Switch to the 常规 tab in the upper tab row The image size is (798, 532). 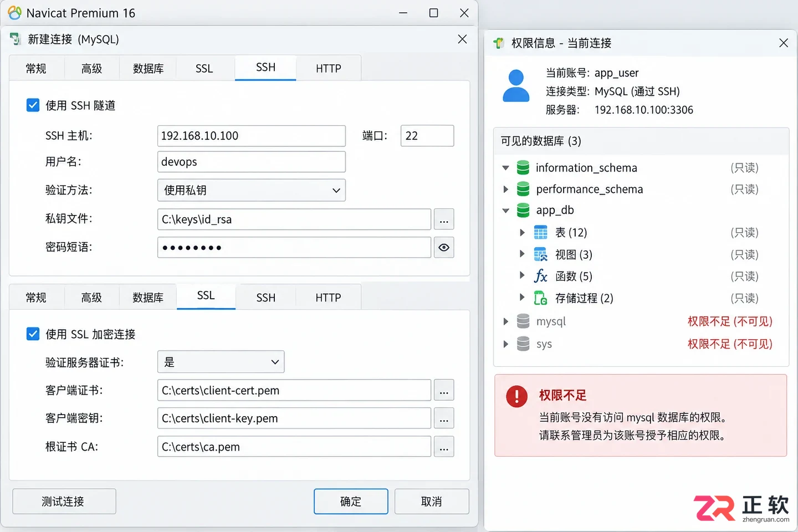pos(37,69)
